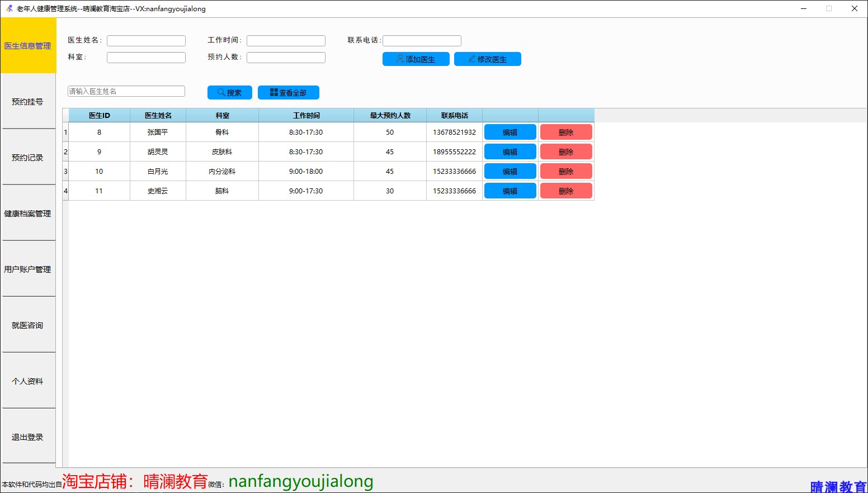The width and height of the screenshot is (868, 493).
Task: Click the pencil icon on 修改医生
Action: [x=472, y=59]
